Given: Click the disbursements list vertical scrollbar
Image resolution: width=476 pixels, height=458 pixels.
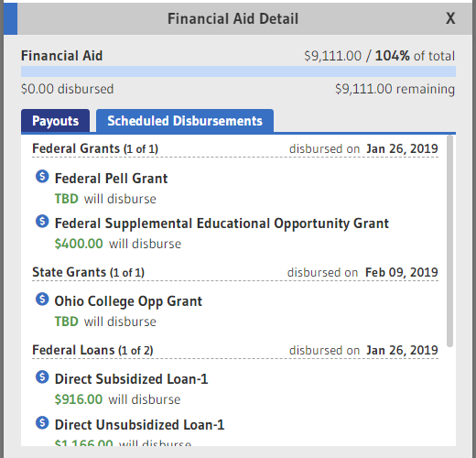Looking at the screenshot, I should [449, 241].
